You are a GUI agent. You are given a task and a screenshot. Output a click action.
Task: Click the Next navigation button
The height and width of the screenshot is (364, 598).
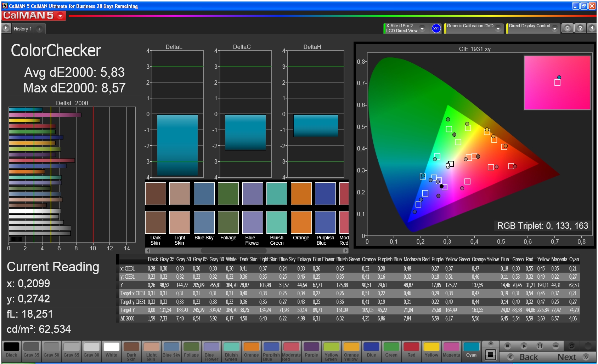[x=572, y=357]
